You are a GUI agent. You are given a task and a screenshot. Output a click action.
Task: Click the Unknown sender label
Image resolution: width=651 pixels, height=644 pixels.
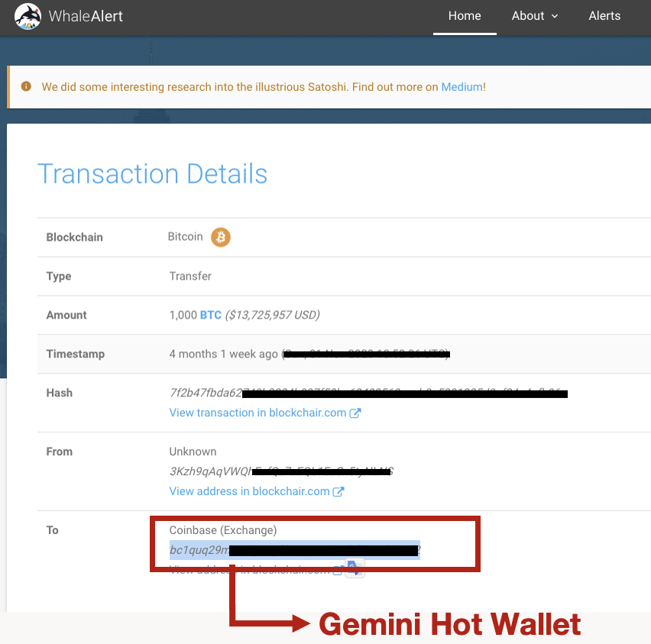pos(193,451)
